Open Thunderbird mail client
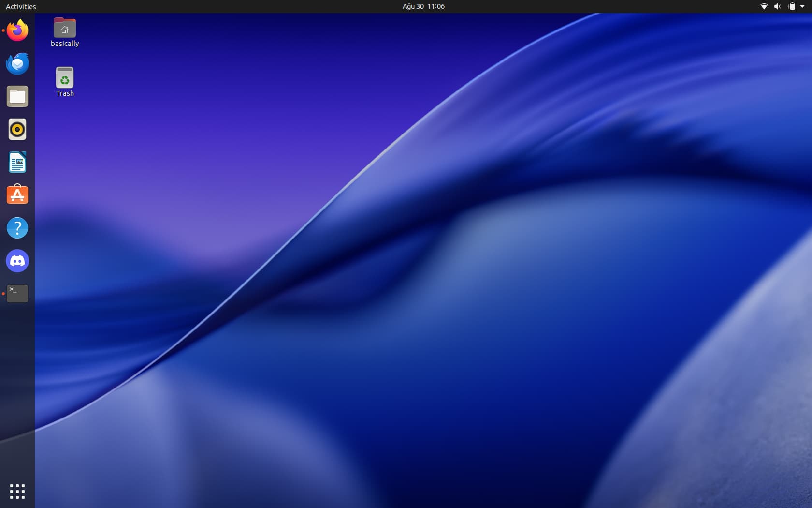 pos(17,63)
